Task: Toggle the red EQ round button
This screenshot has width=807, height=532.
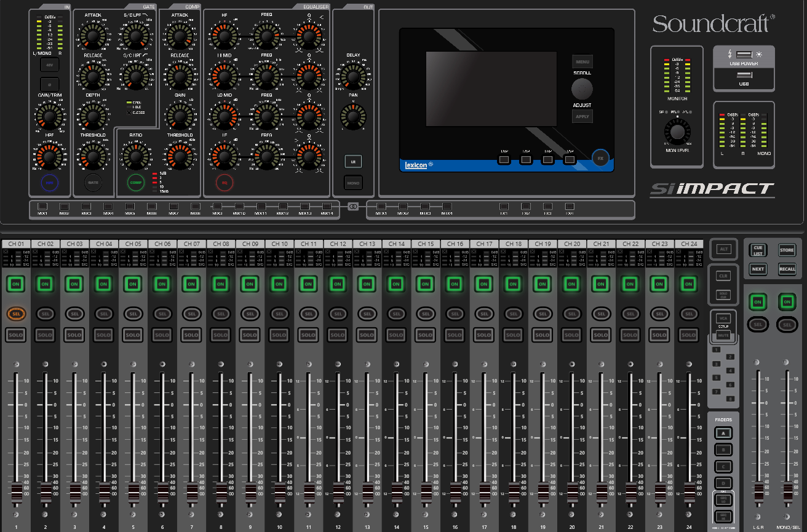Action: coord(225,182)
